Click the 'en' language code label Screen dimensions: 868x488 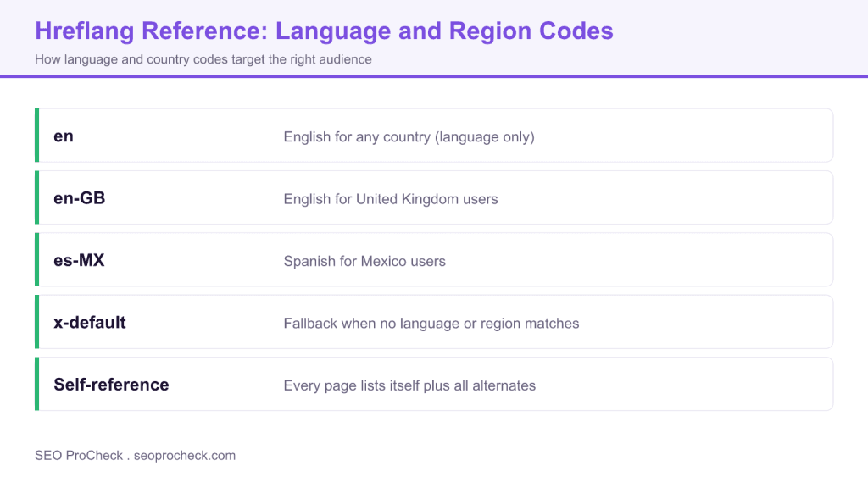point(63,136)
